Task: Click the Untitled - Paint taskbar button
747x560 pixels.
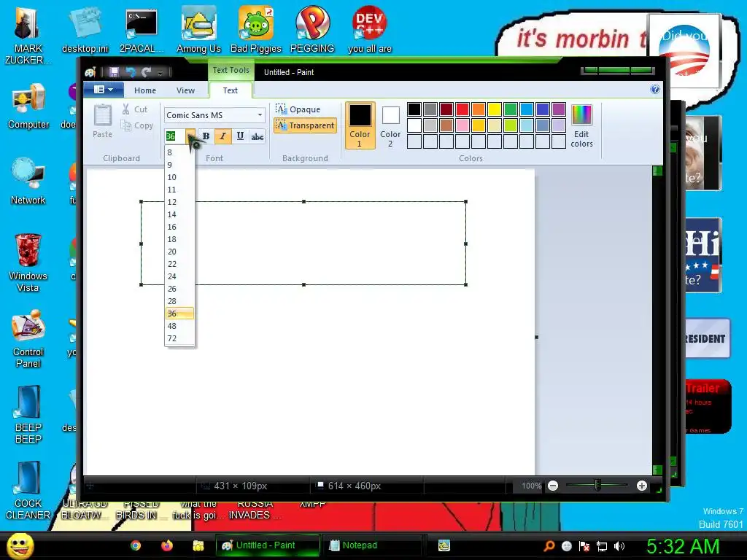Action: click(268, 545)
